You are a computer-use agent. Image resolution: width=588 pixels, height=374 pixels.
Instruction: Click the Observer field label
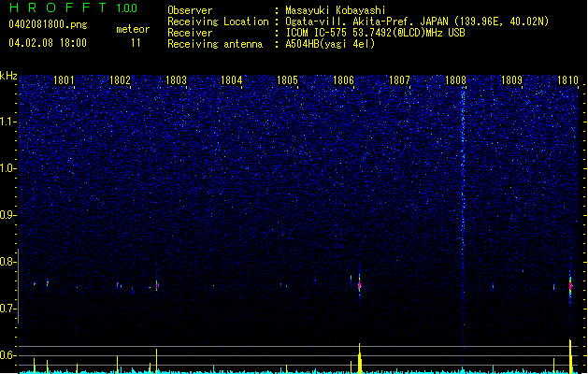coord(190,10)
